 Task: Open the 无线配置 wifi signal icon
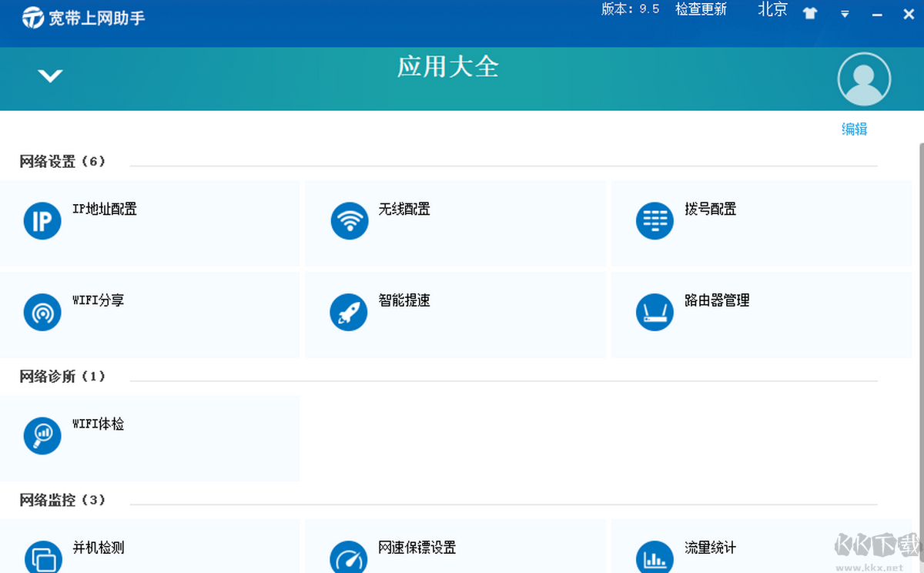click(x=349, y=221)
